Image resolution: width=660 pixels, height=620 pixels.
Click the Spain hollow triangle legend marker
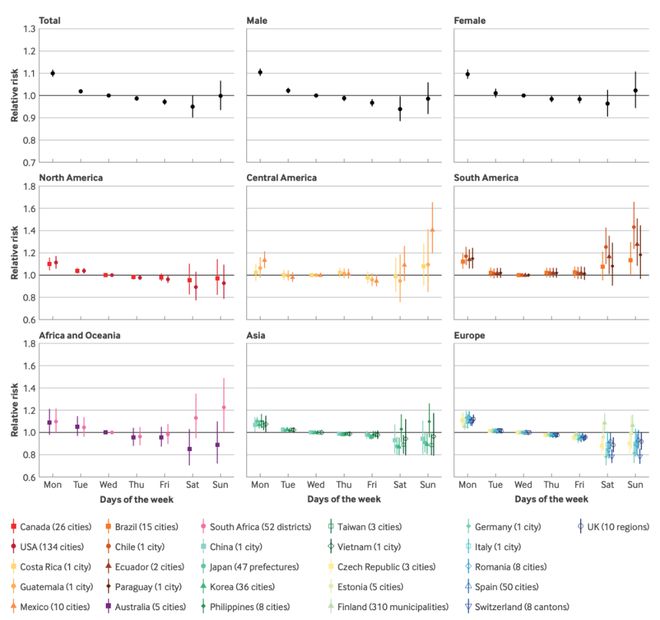coord(468,586)
